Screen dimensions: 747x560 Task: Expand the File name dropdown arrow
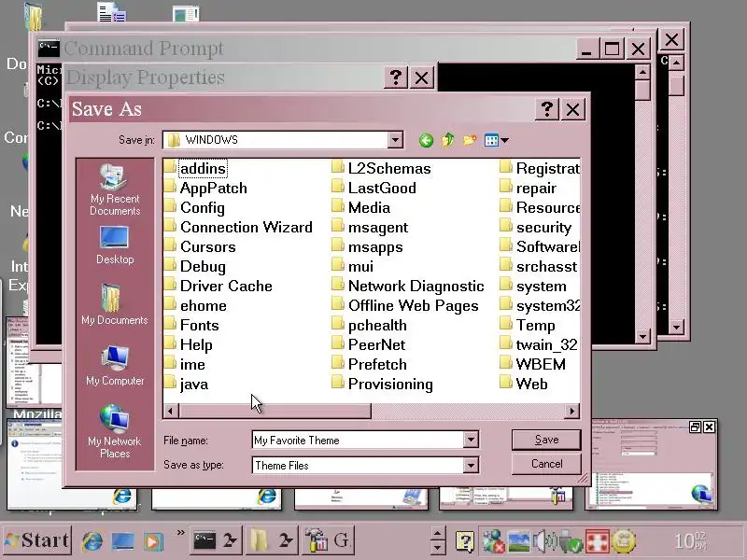(x=471, y=440)
